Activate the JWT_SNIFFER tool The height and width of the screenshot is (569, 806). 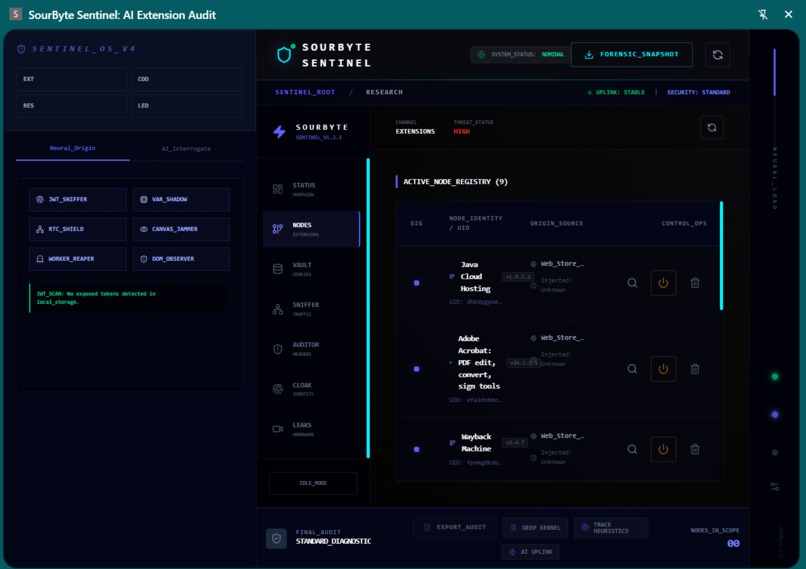[78, 199]
